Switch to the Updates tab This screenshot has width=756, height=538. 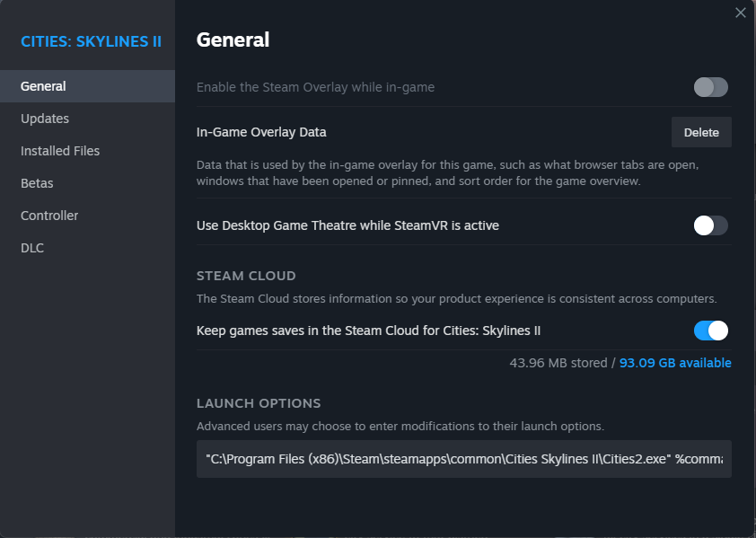point(87,119)
